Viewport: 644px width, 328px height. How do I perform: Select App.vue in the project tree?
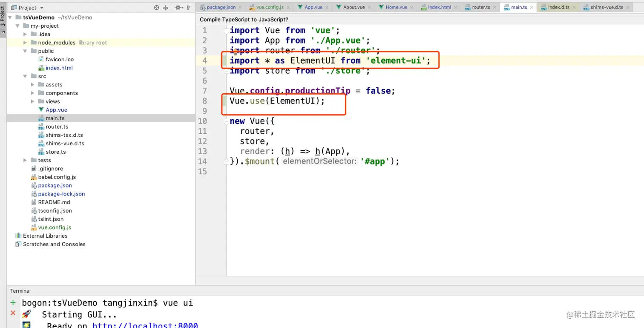click(56, 110)
